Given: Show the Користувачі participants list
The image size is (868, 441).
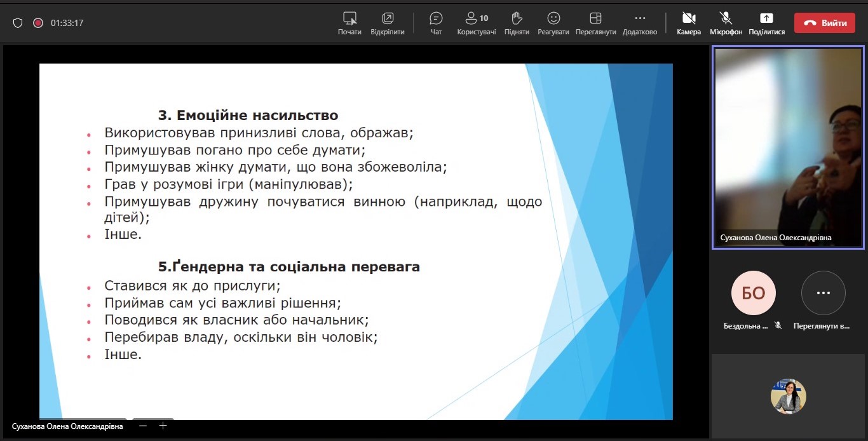Looking at the screenshot, I should [x=476, y=23].
